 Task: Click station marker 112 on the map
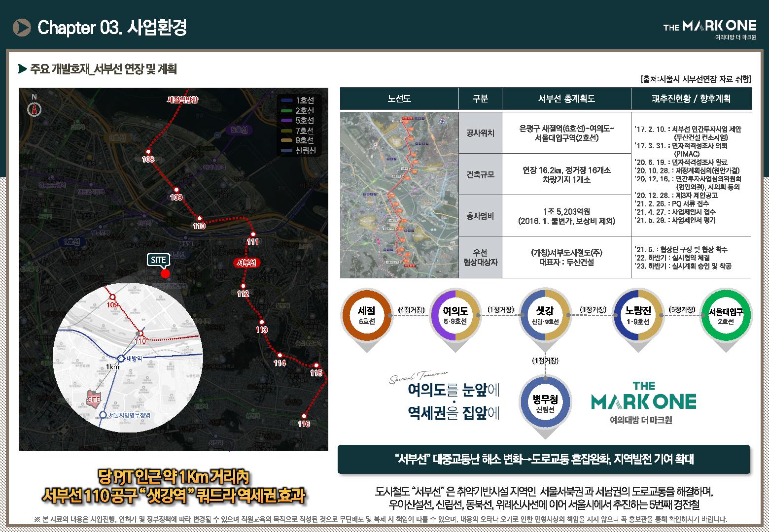pyautogui.click(x=243, y=286)
